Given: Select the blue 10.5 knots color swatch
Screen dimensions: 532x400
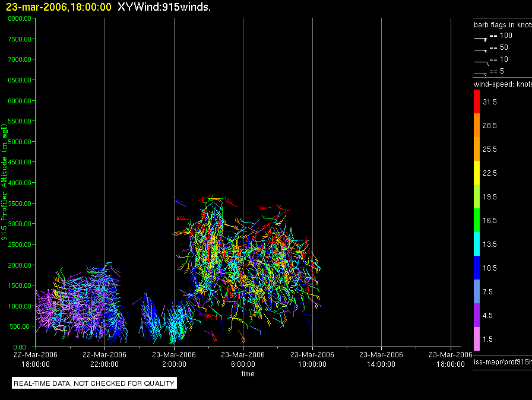Looking at the screenshot, I should pyautogui.click(x=477, y=268).
